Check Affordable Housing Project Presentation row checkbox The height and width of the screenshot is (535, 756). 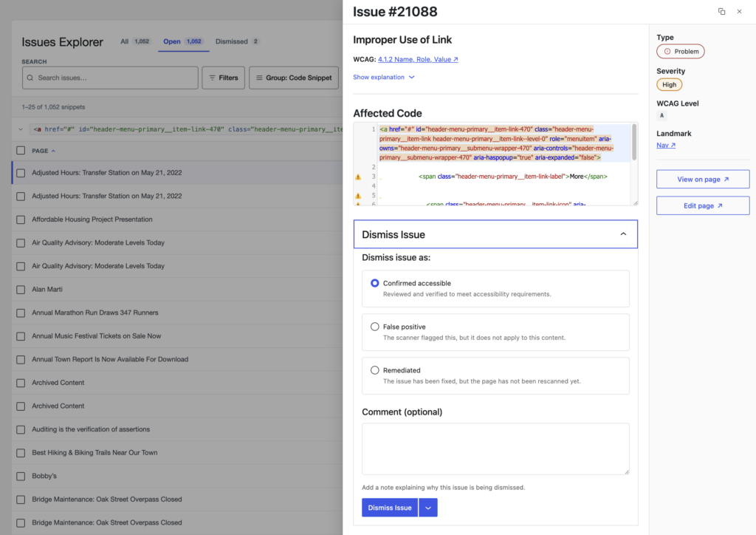click(21, 219)
